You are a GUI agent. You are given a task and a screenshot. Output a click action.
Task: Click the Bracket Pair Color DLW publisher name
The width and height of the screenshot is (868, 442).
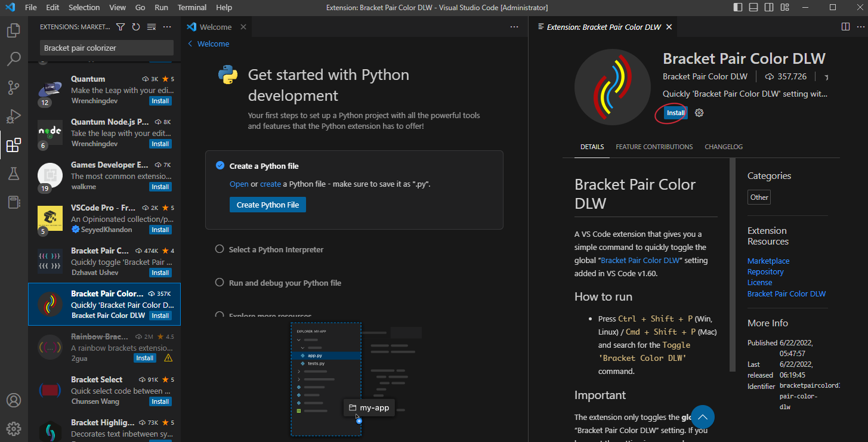pos(705,76)
